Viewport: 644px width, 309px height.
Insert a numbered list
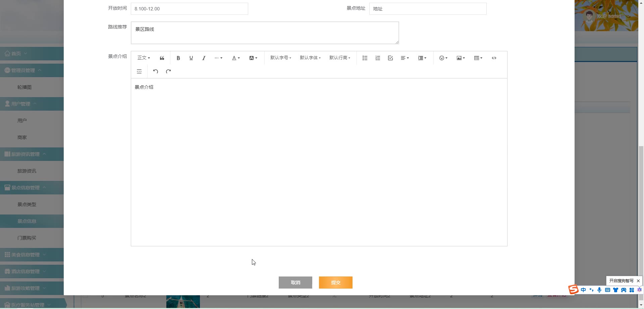[378, 58]
